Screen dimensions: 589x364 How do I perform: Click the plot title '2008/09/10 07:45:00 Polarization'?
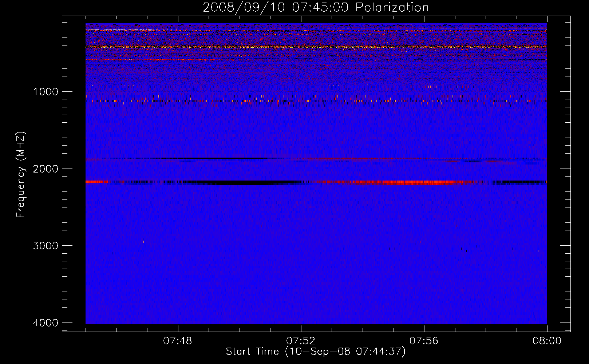click(x=316, y=8)
